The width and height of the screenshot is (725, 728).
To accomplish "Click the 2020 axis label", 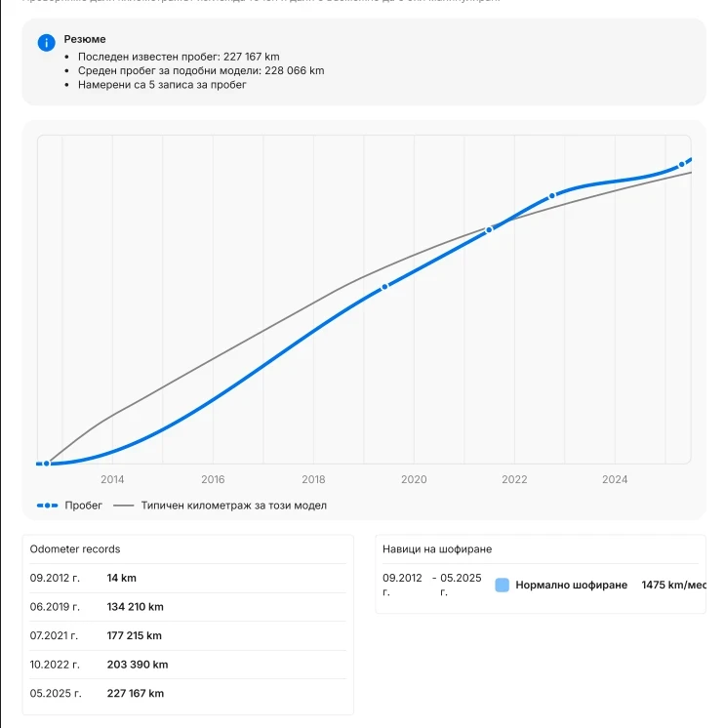I will click(x=414, y=479).
